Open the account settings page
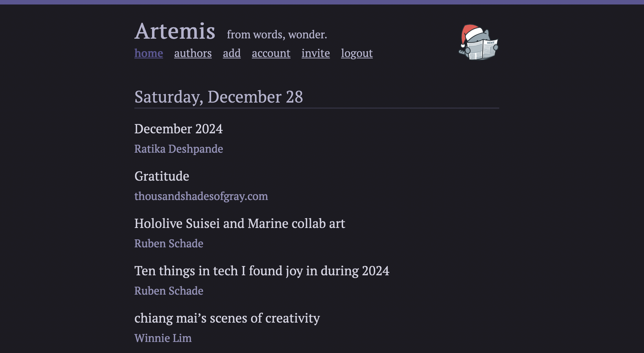The width and height of the screenshot is (644, 353). pyautogui.click(x=271, y=54)
